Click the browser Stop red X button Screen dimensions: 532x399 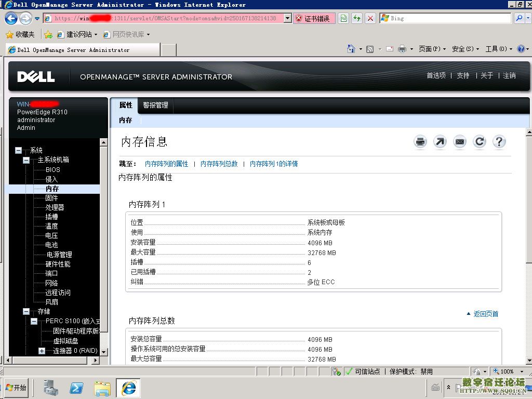pyautogui.click(x=370, y=18)
